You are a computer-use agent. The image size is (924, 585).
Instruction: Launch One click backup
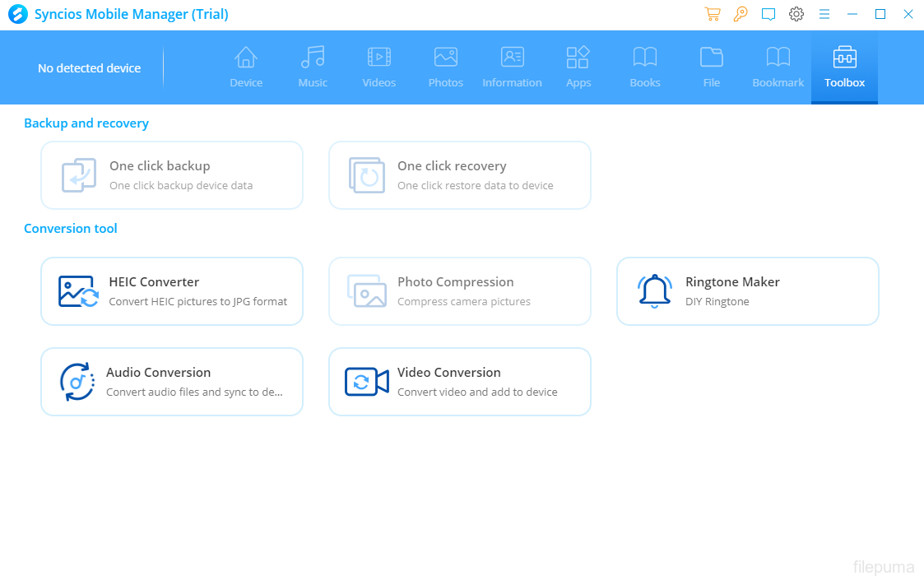coord(172,175)
